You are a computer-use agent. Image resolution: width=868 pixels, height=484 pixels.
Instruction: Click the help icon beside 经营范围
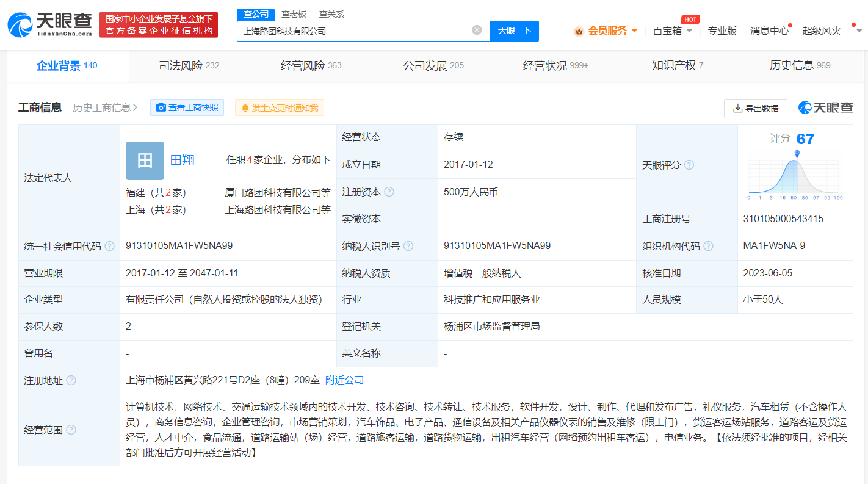click(71, 430)
